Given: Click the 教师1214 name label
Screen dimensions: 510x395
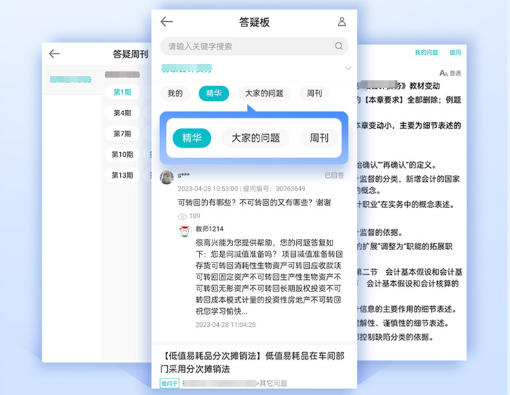Looking at the screenshot, I should point(209,229).
